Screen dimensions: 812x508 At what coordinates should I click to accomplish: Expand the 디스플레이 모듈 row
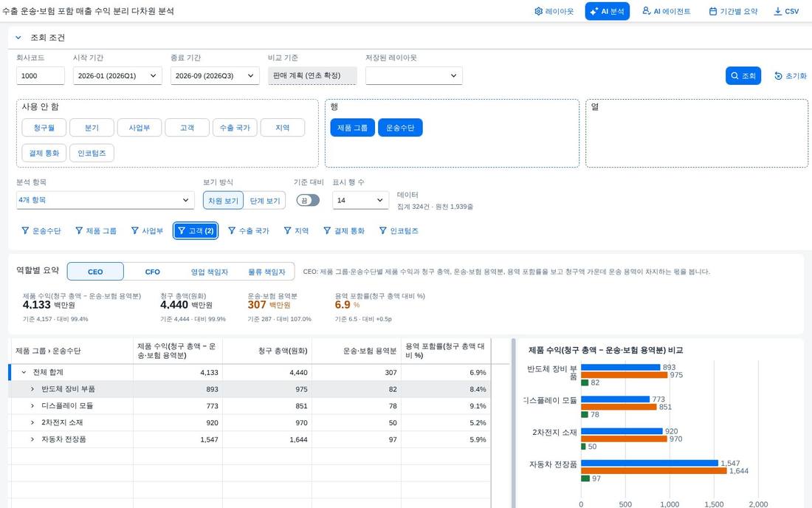point(32,405)
